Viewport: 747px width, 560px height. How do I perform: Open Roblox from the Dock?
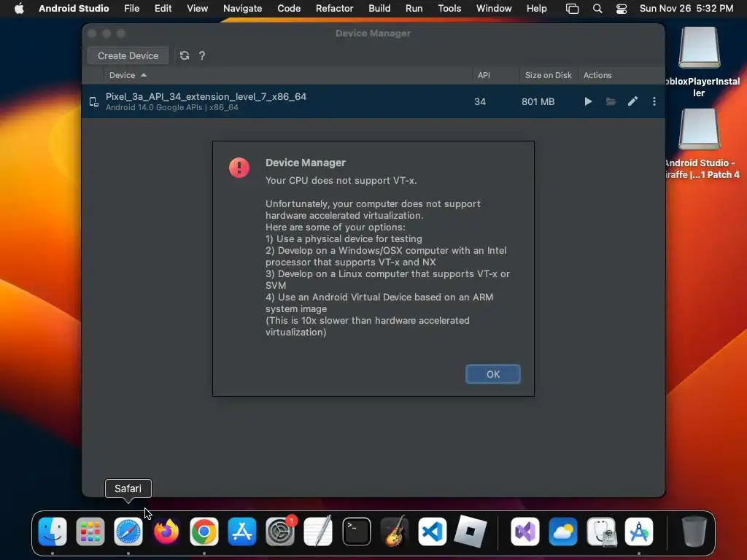pyautogui.click(x=471, y=532)
